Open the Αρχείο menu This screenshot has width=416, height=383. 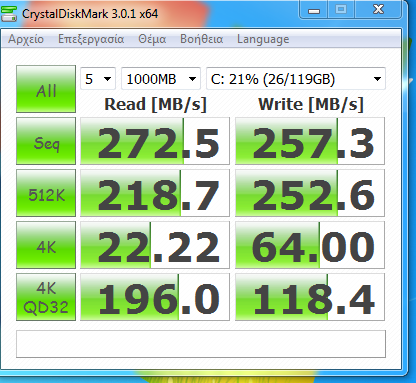(x=26, y=39)
